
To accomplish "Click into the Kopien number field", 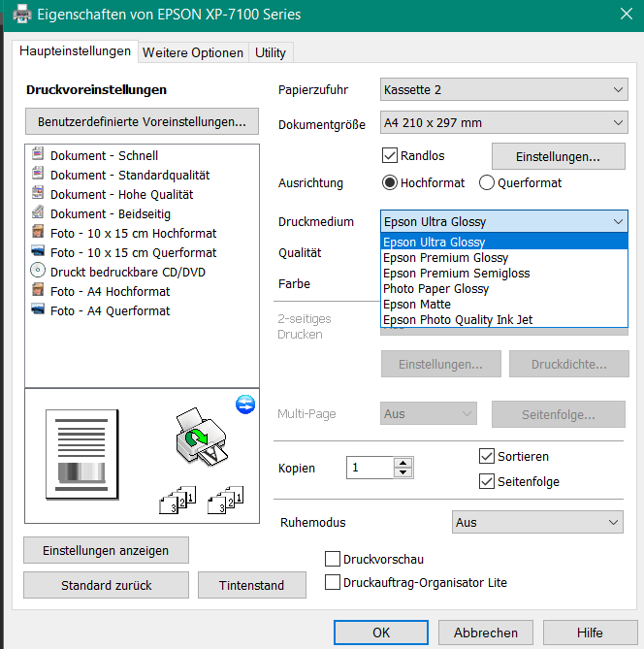I will pyautogui.click(x=370, y=468).
